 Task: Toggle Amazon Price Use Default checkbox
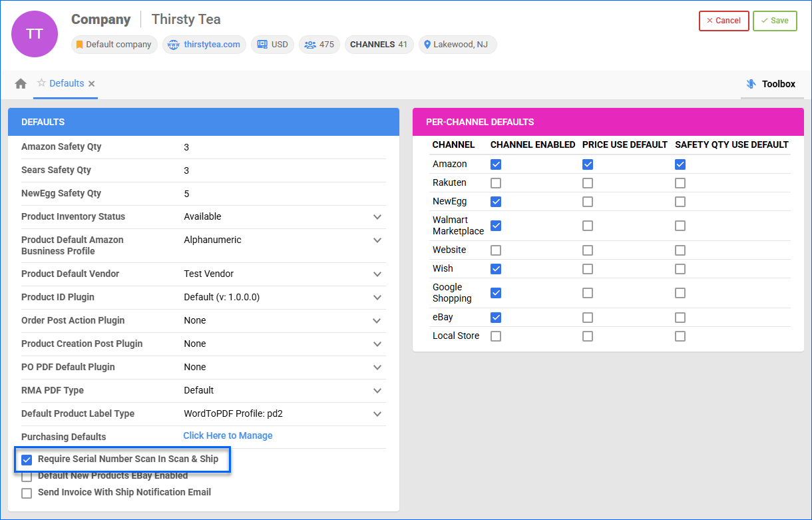[x=587, y=164]
